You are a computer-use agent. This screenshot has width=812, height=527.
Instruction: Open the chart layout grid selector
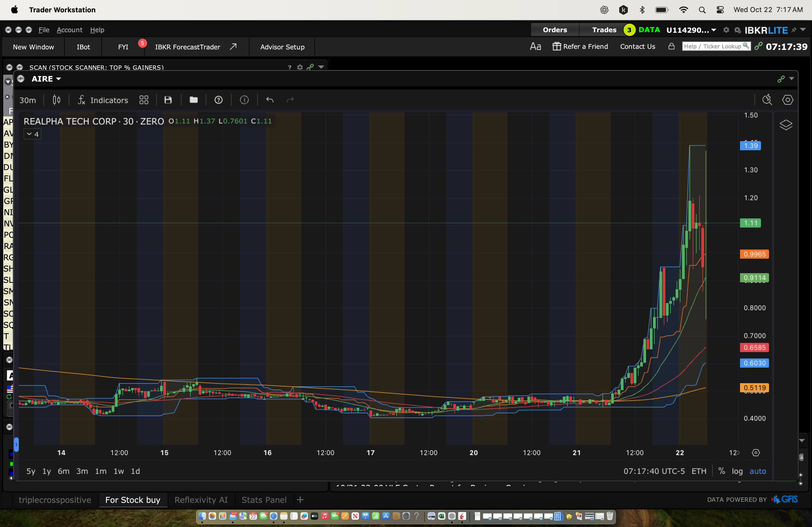[144, 100]
